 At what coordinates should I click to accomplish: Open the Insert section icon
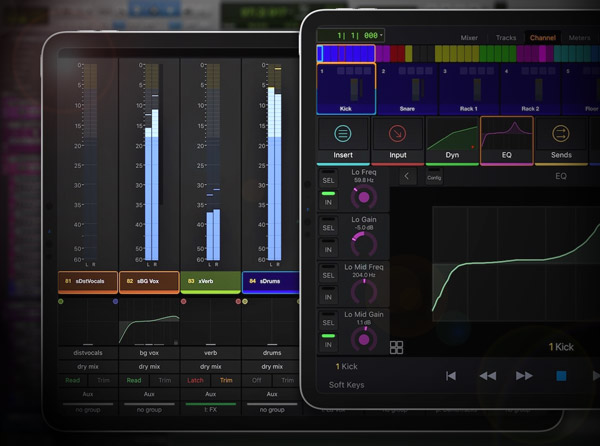[343, 140]
